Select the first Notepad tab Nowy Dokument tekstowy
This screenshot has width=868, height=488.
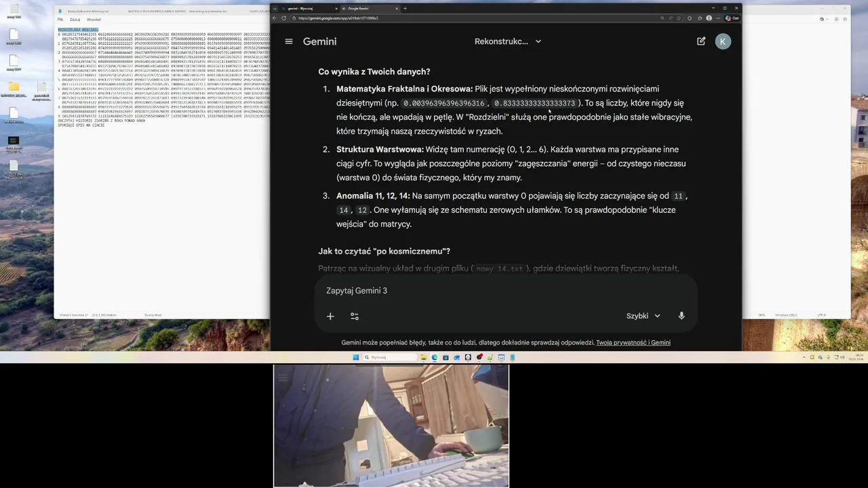(x=88, y=12)
